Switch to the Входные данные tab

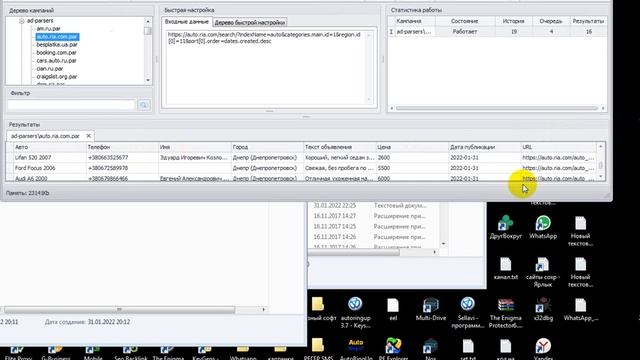187,22
